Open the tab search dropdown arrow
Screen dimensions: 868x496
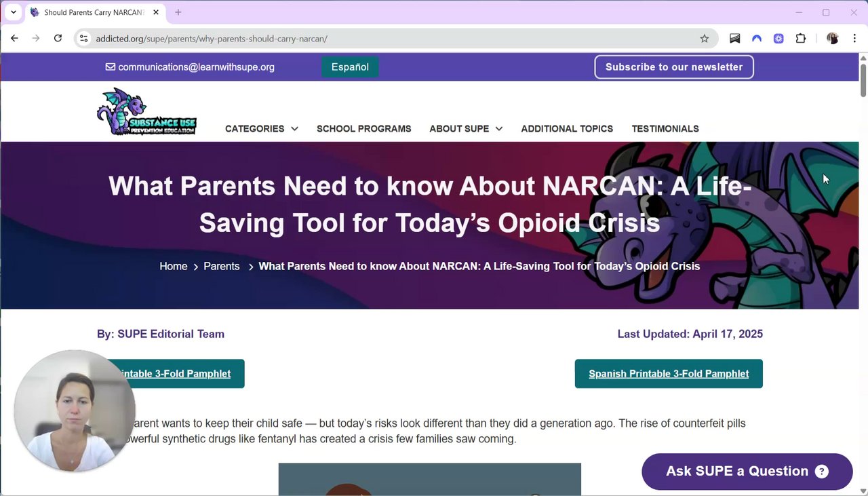point(13,12)
